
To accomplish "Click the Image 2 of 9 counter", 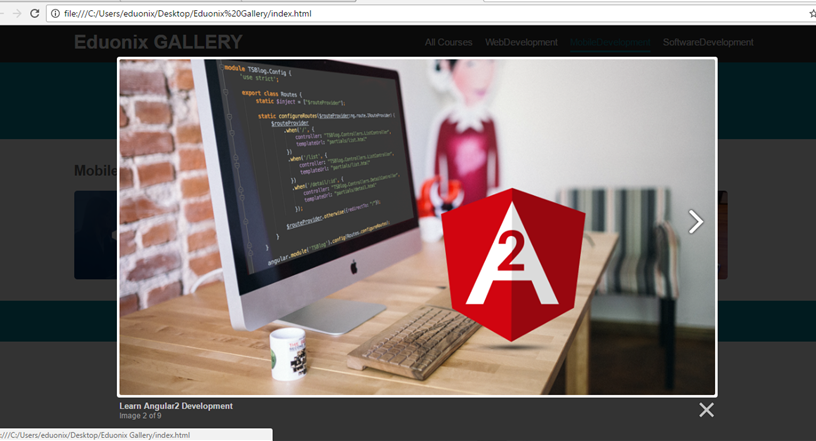I will [x=140, y=416].
